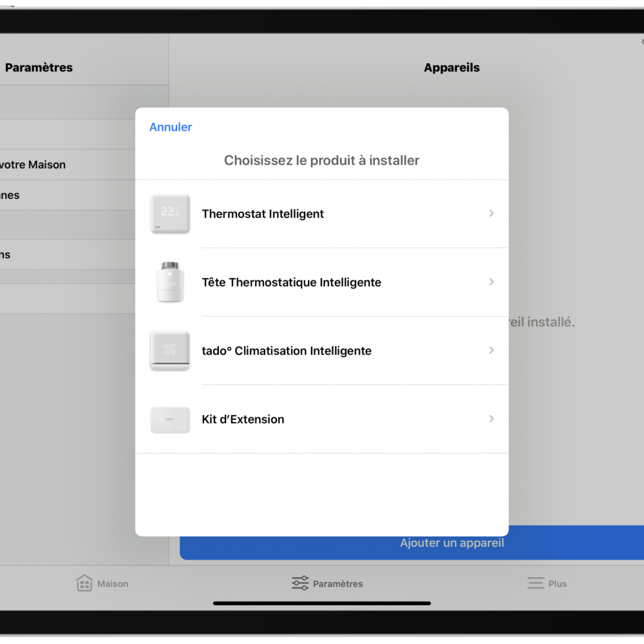Open the Thermostat Intelligent device thumbnail
This screenshot has height=644, width=644.
coord(169,214)
